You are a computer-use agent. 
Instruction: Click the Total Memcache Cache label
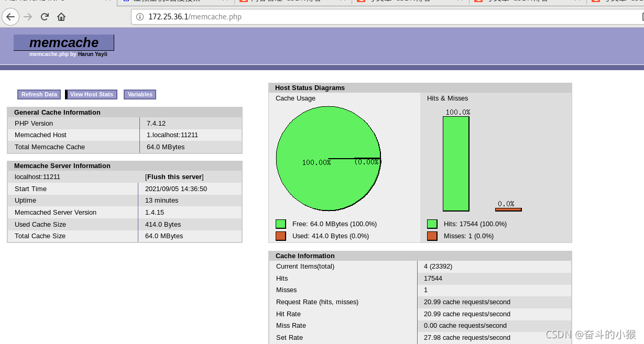pos(50,147)
